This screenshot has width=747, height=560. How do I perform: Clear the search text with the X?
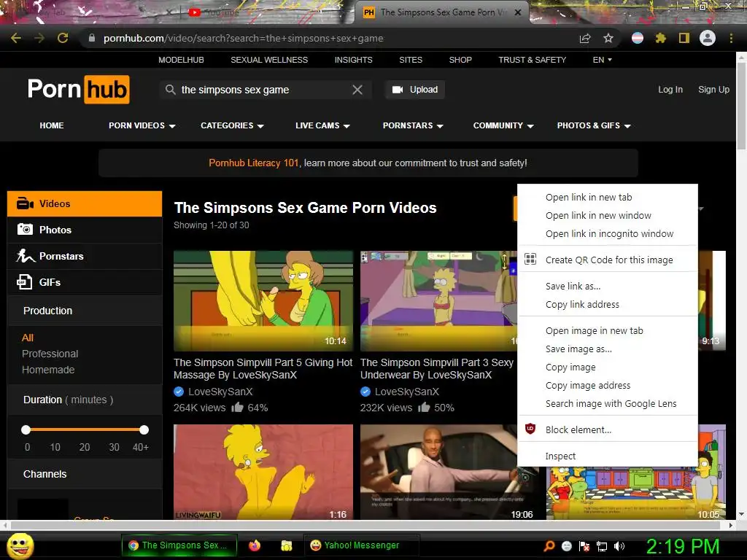coord(357,90)
